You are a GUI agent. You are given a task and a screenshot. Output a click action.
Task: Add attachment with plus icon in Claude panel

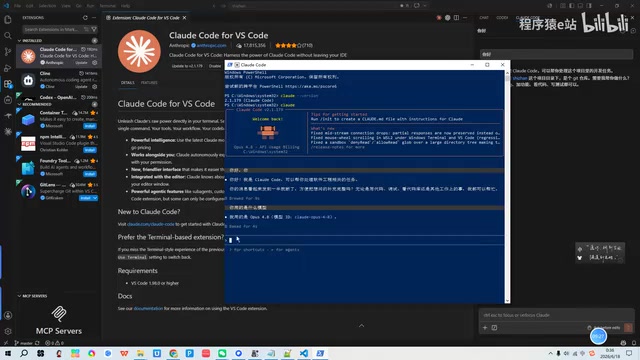(x=485, y=328)
